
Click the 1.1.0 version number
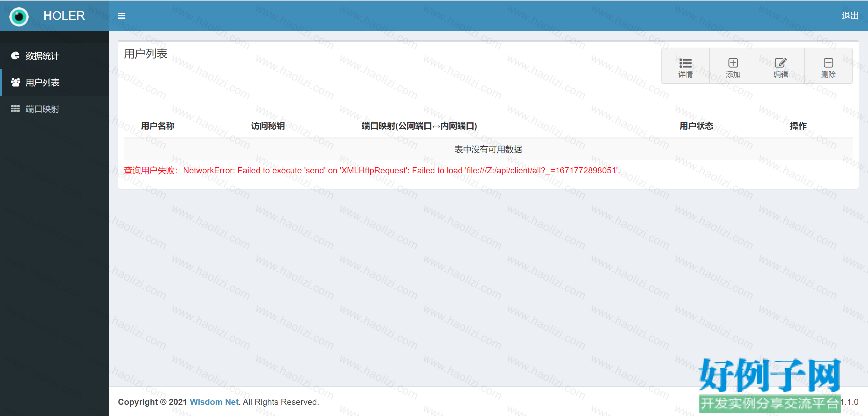pyautogui.click(x=849, y=402)
